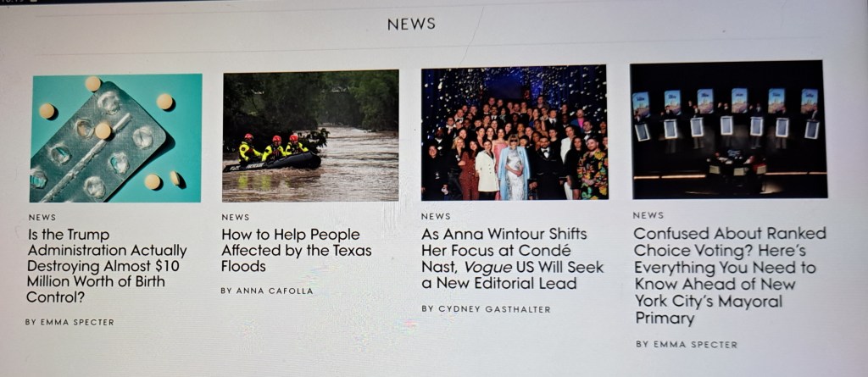Click 'Million Worth of Birth Control?' headline text
The image size is (868, 377).
[95, 290]
